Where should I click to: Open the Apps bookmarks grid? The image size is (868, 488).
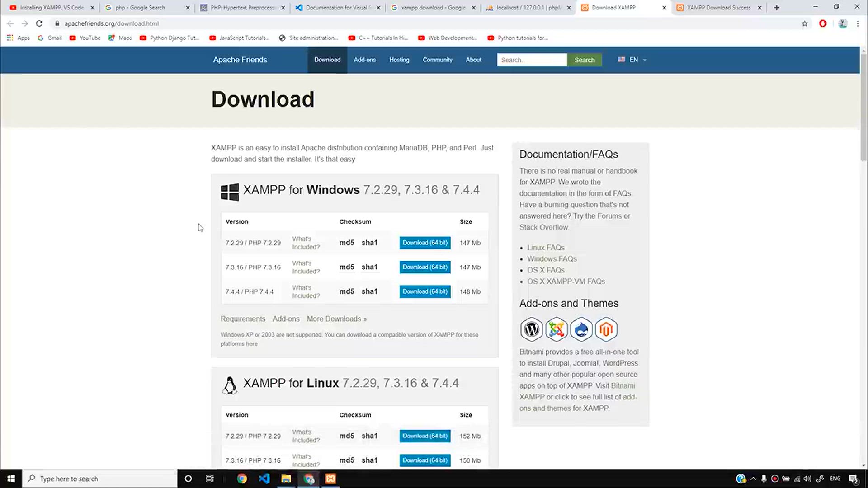pos(19,38)
